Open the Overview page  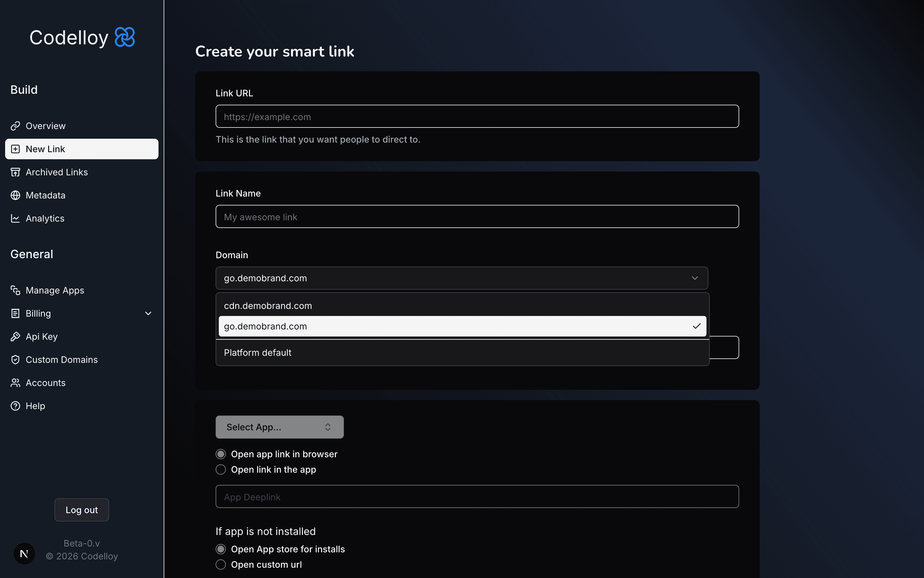tap(82, 126)
